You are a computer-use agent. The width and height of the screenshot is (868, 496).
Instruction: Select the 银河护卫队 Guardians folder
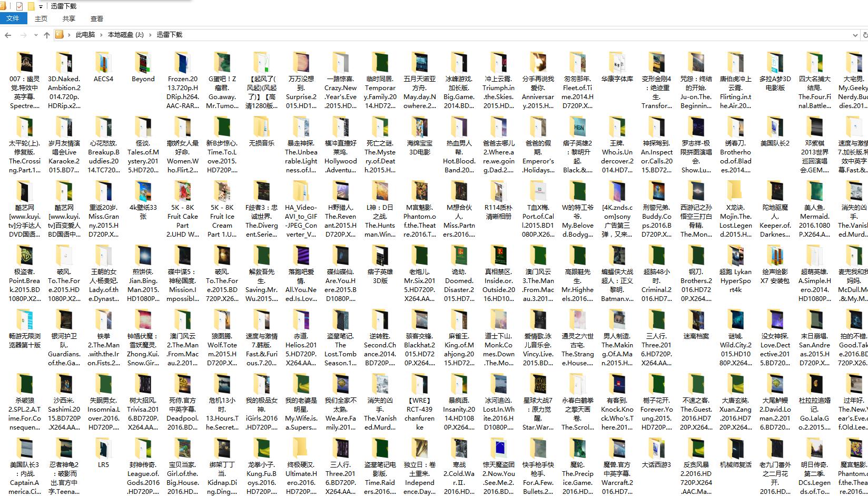tap(64, 338)
